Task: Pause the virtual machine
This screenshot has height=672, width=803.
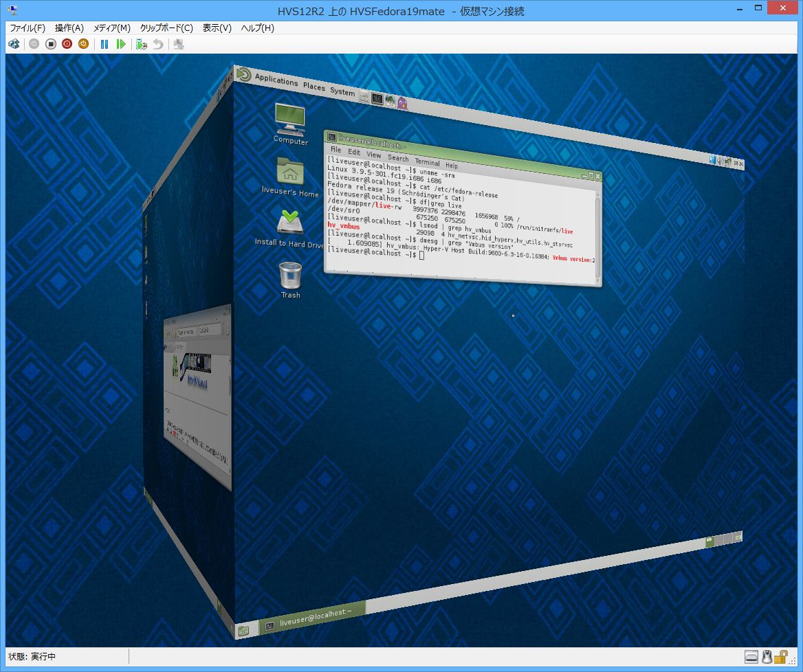Action: [104, 44]
